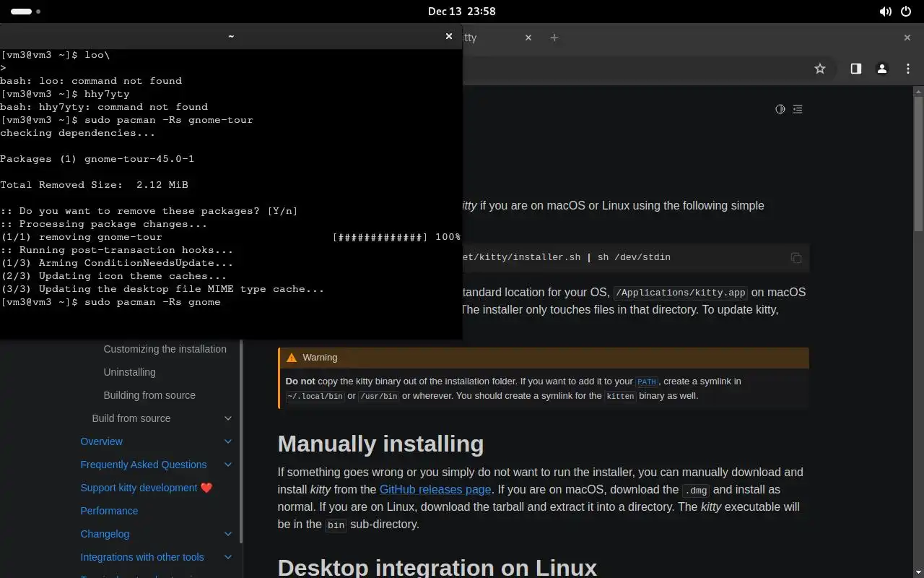Open the system volume indicator

coord(885,12)
